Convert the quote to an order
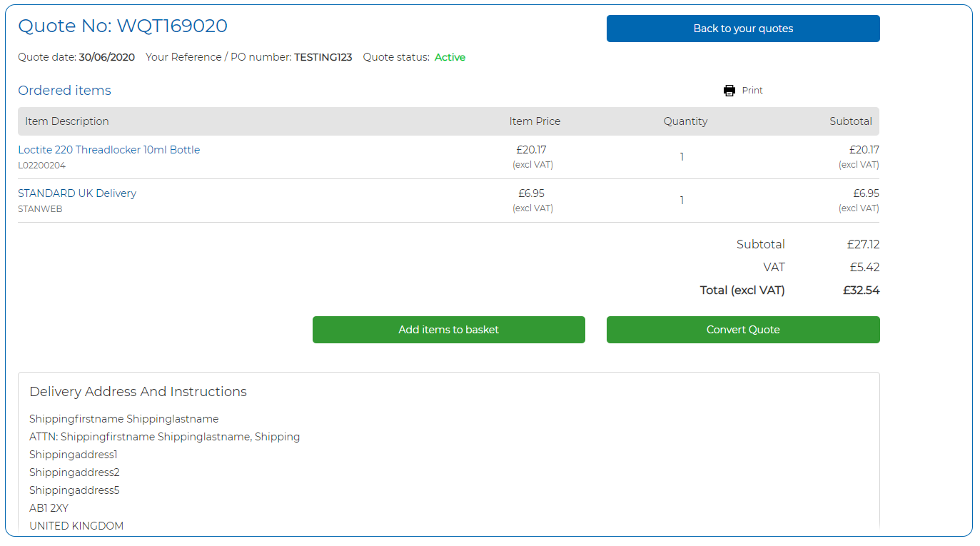 pyautogui.click(x=743, y=330)
